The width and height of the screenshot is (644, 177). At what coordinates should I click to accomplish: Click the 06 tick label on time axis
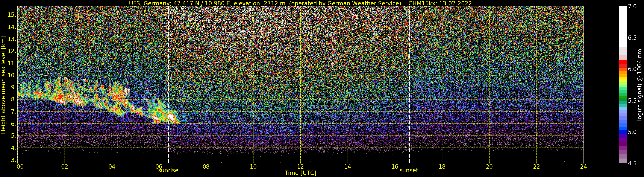tap(159, 167)
